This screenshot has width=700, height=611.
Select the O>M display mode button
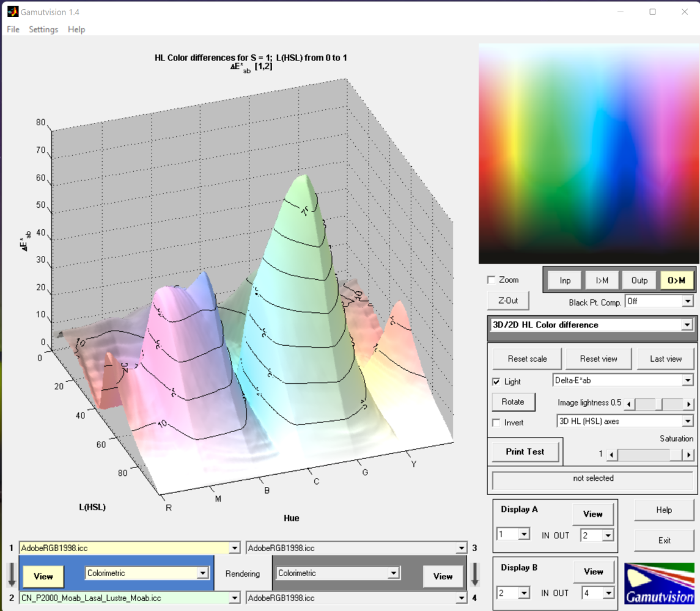click(x=676, y=280)
